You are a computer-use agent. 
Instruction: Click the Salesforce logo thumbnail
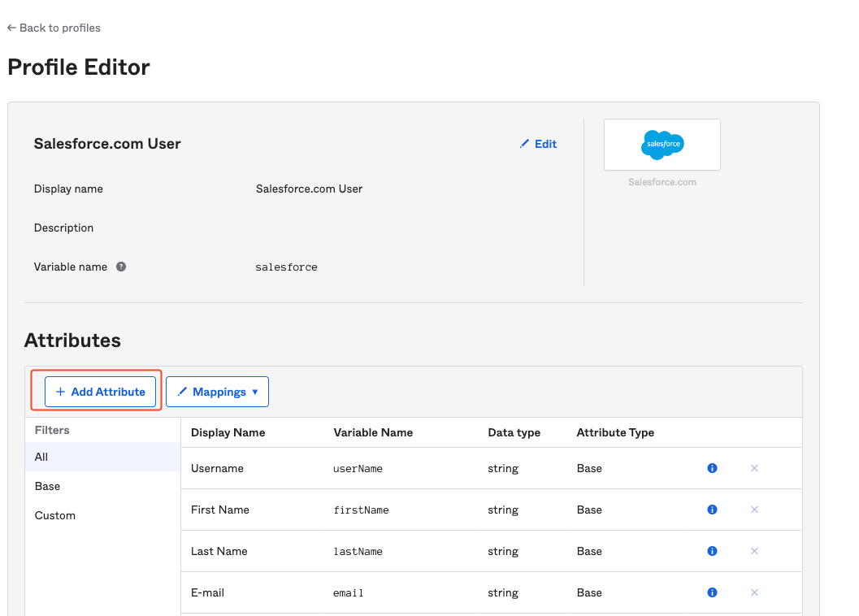click(662, 145)
